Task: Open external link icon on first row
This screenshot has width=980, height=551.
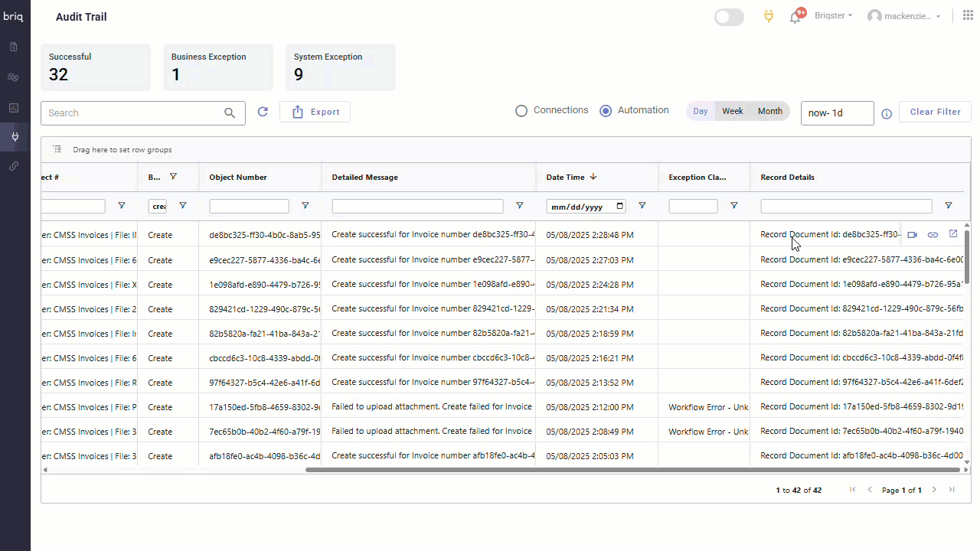Action: click(953, 234)
